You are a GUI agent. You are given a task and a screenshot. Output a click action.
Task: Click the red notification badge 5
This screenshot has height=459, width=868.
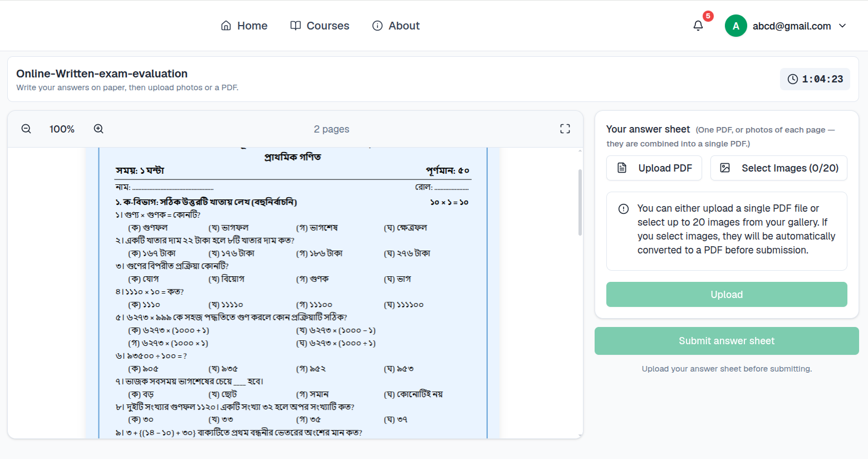(x=708, y=16)
